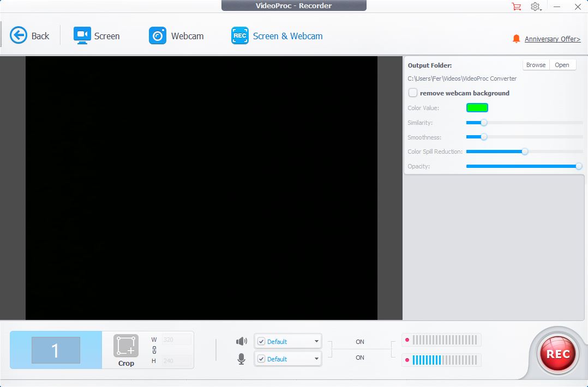Expand the microphone device Default dropdown
The width and height of the screenshot is (588, 387).
[x=316, y=359]
